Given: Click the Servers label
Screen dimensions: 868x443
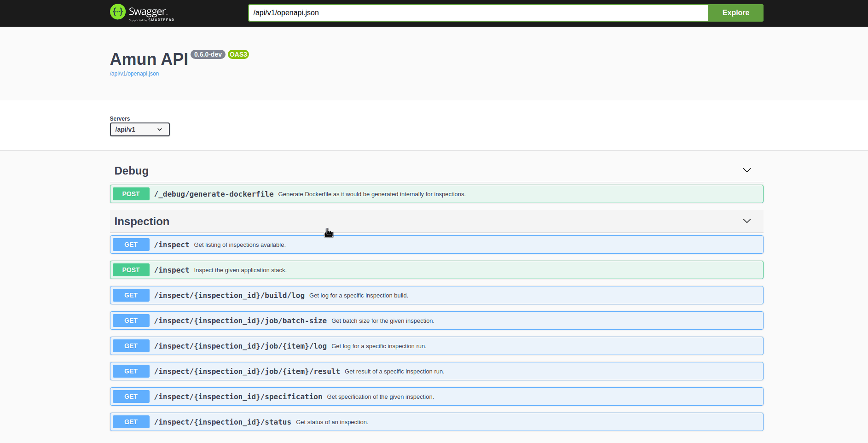Looking at the screenshot, I should point(120,119).
